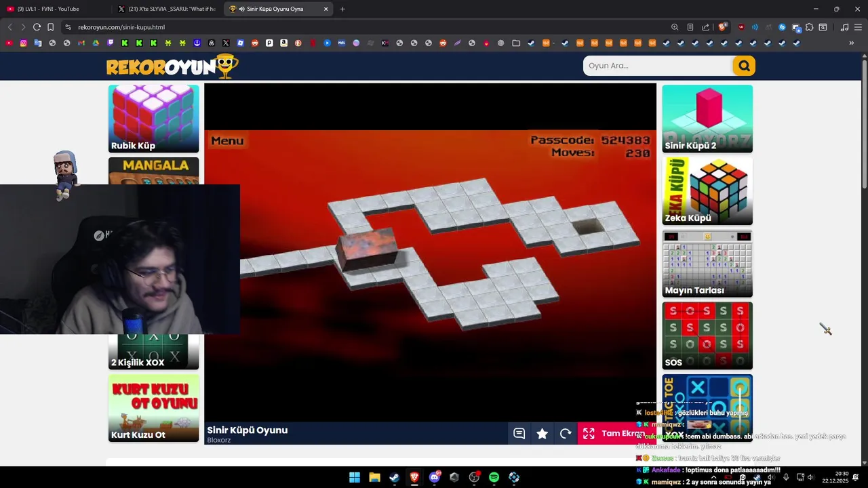This screenshot has height=488, width=868.
Task: Open SOS game thumbnail
Action: point(707,335)
